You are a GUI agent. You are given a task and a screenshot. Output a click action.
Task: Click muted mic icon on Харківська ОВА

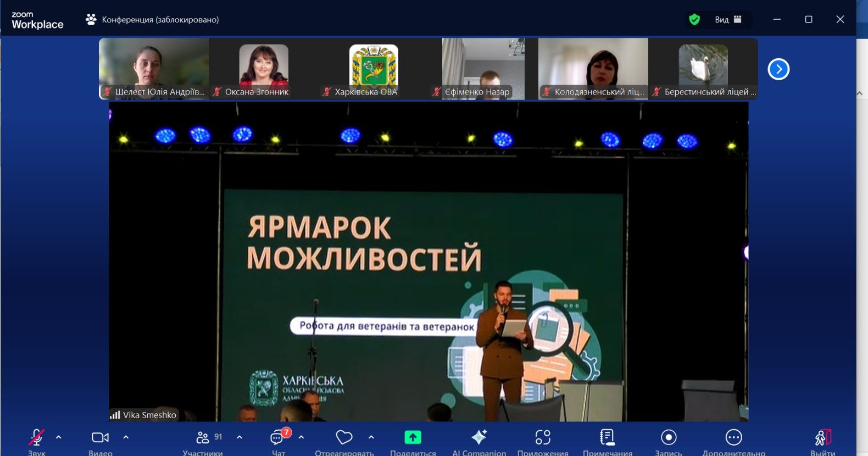(x=327, y=92)
